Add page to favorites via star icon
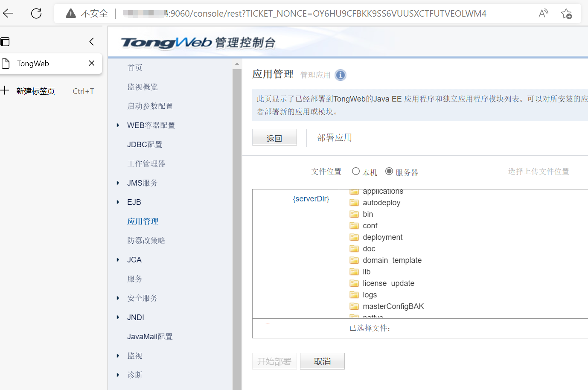This screenshot has height=390, width=588. (566, 14)
